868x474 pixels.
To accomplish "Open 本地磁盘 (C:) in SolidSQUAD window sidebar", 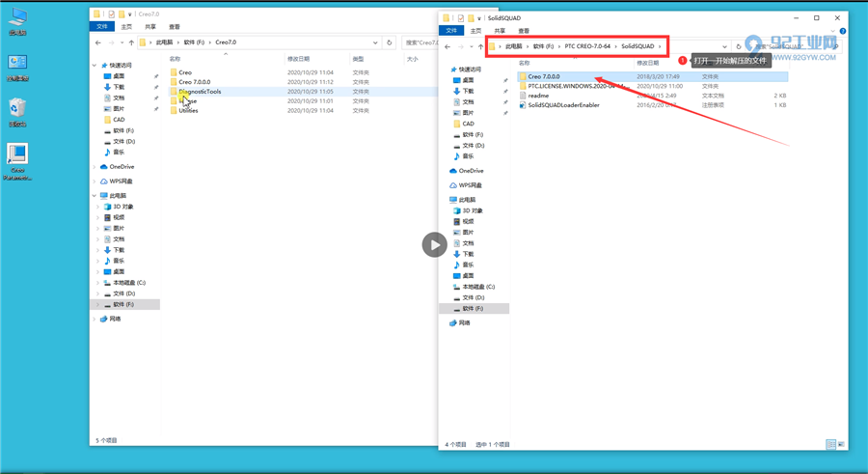I will coord(478,287).
